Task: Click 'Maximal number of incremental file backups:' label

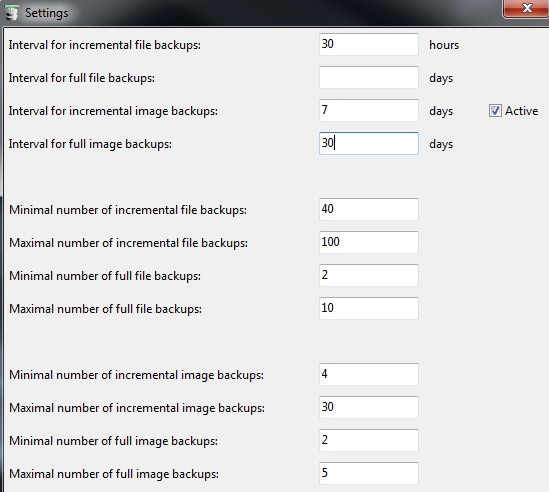Action: [x=128, y=243]
